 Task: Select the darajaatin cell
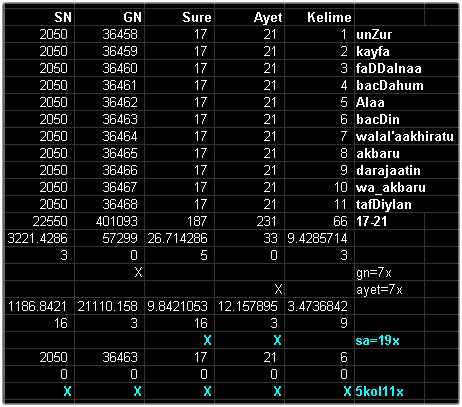point(389,170)
